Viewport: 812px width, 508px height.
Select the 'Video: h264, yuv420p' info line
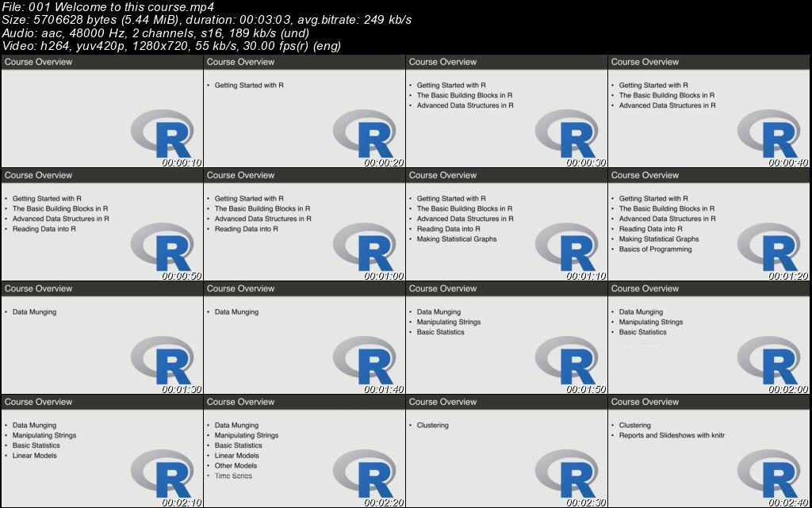coord(171,45)
